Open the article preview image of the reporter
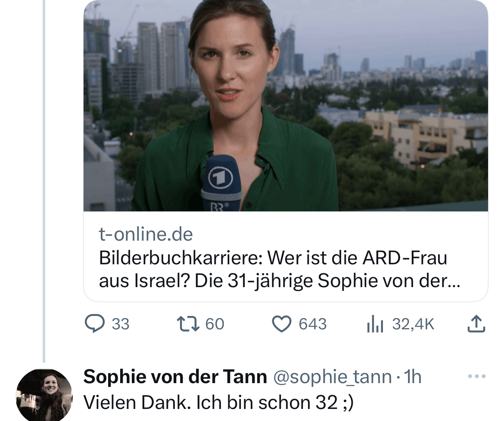 pos(286,105)
